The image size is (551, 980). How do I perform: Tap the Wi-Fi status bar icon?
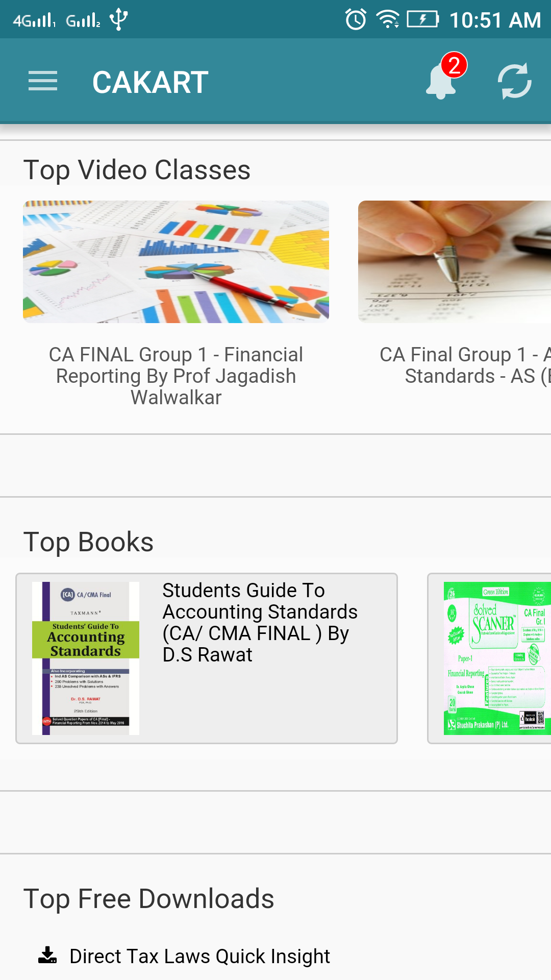(x=387, y=19)
